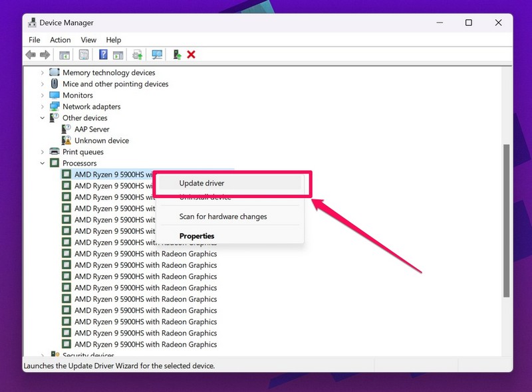Select AAP Server device entry
Screen dimensions: 532x392
coord(92,130)
